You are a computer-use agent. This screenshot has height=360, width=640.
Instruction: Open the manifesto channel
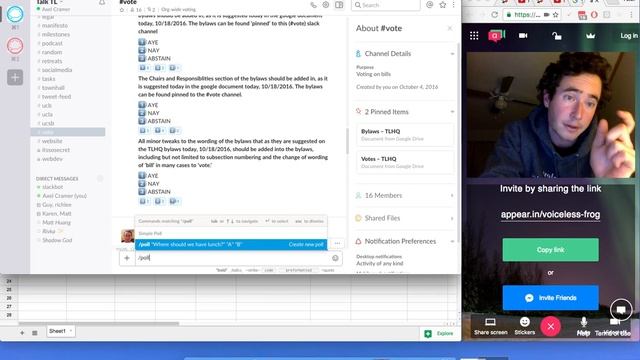coord(55,25)
